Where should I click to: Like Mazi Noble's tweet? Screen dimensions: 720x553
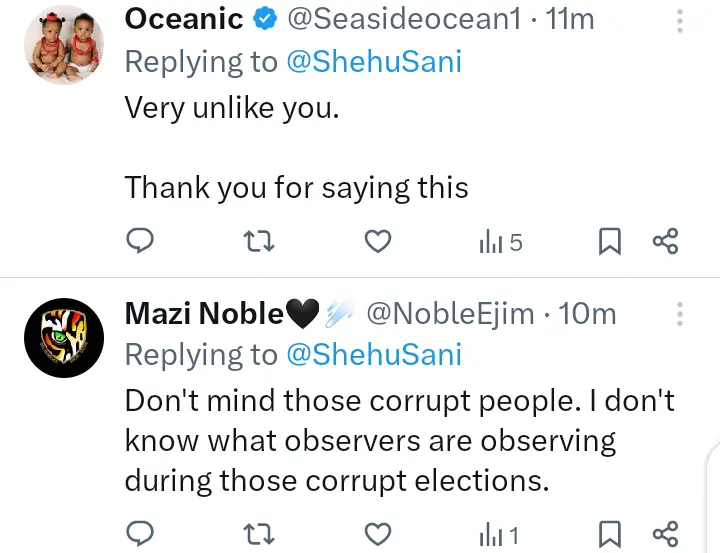pos(376,534)
